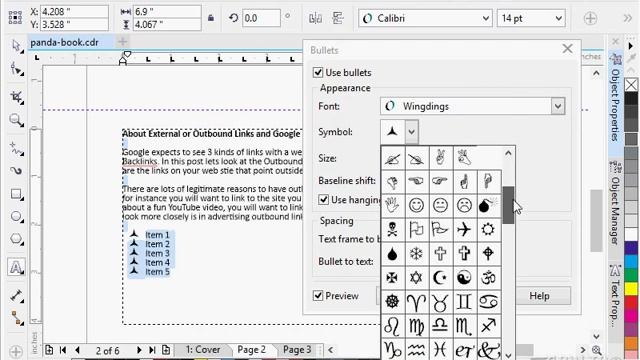Select the Pick tool in toolbox

coord(16,46)
